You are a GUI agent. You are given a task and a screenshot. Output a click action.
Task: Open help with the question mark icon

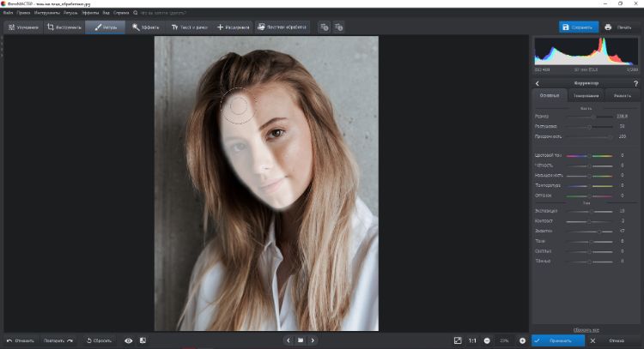635,83
